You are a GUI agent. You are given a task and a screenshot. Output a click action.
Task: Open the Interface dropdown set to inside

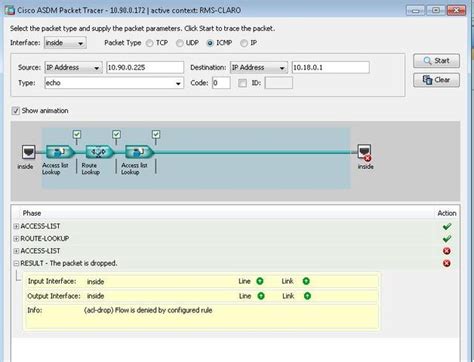[x=65, y=43]
